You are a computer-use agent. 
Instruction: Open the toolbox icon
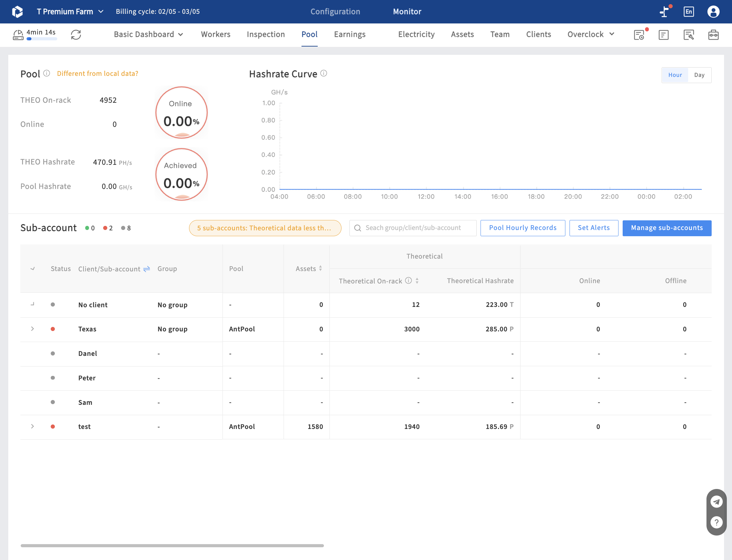click(713, 34)
